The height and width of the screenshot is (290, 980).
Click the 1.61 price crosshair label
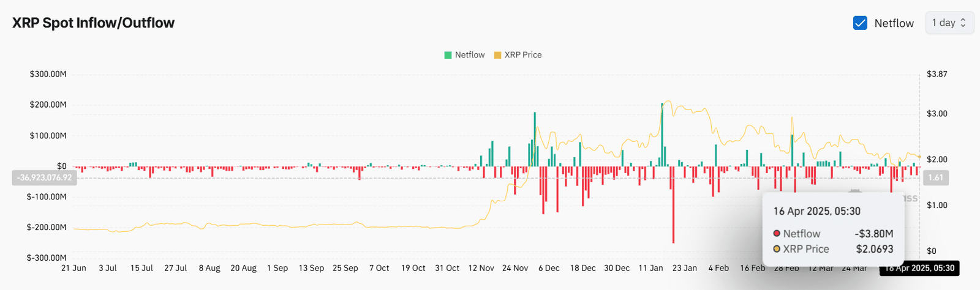pyautogui.click(x=935, y=178)
